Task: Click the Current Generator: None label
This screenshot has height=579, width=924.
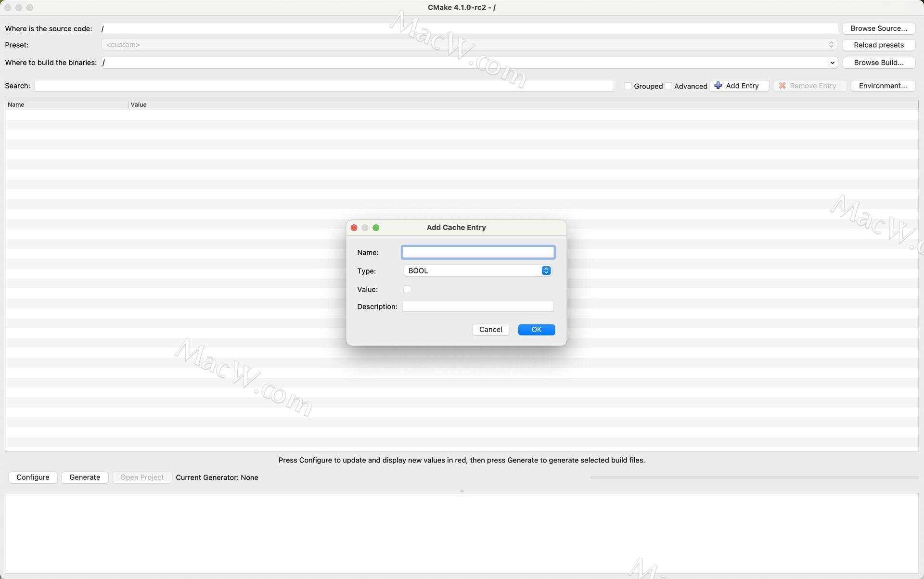Action: [217, 477]
